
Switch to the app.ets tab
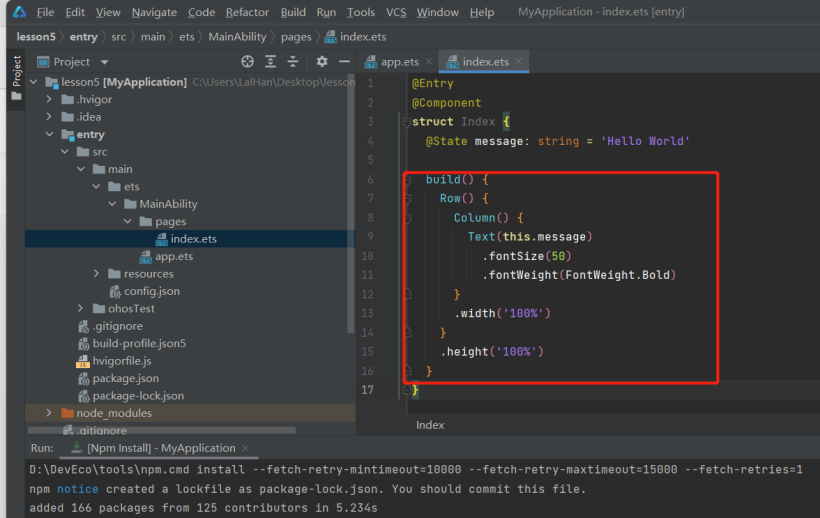click(x=399, y=62)
